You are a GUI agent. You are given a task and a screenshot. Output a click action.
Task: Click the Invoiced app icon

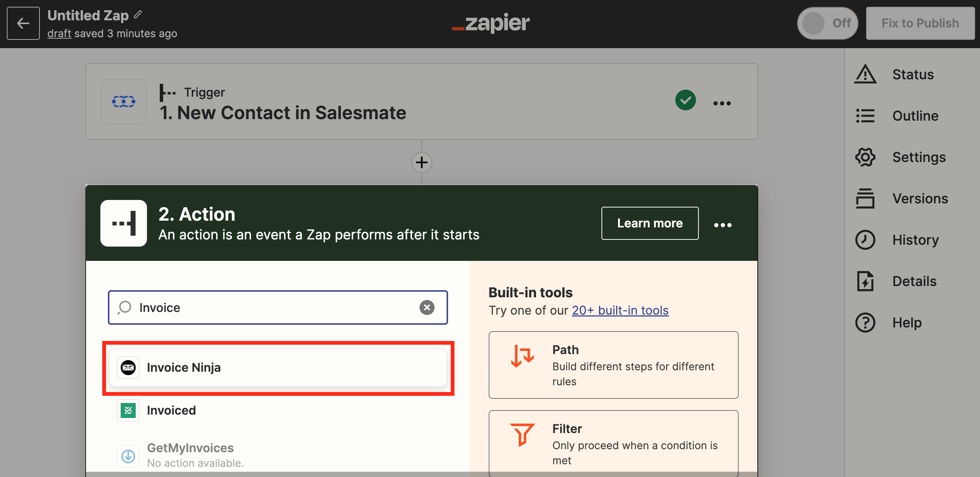(x=128, y=410)
